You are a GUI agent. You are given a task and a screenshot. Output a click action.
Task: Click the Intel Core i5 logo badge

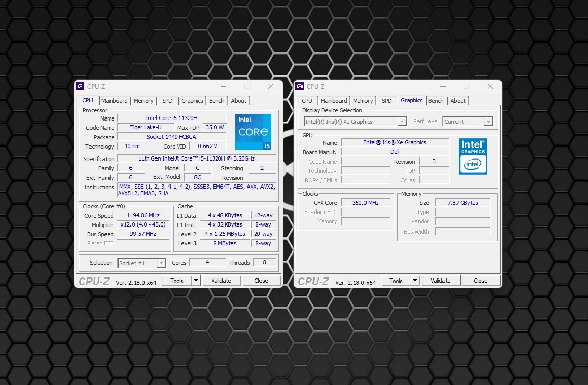pyautogui.click(x=253, y=132)
